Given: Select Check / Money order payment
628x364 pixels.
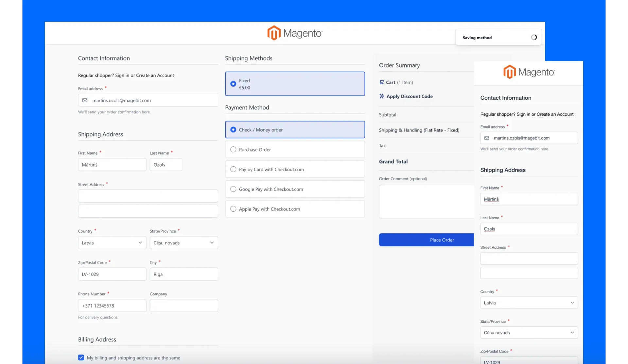Looking at the screenshot, I should [x=295, y=130].
